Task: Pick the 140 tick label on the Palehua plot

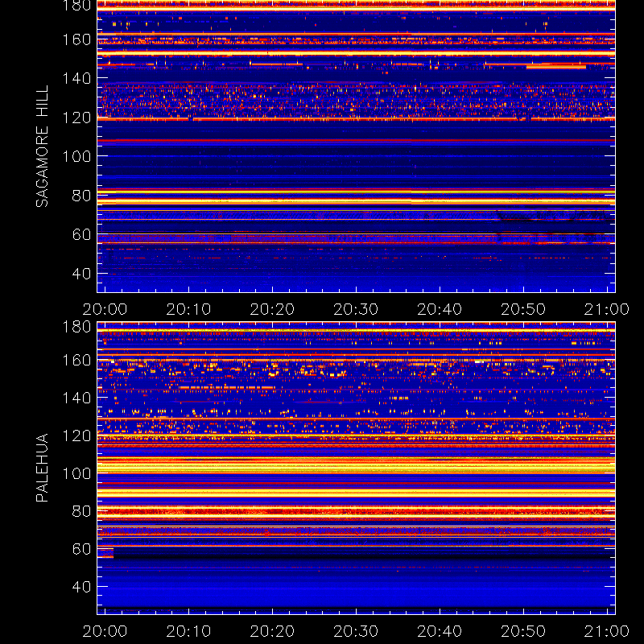Action: 76,398
